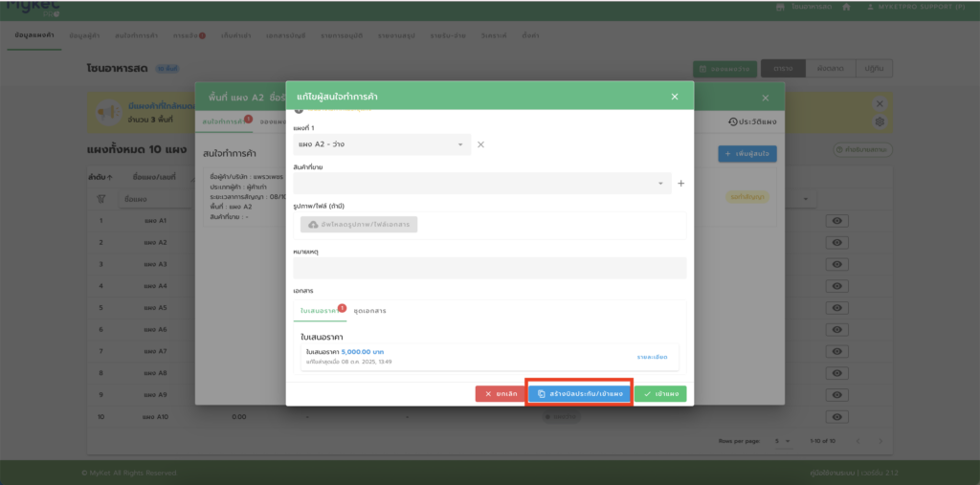The height and width of the screenshot is (485, 980).
Task: Click the eye icon for แผง A1 row
Action: (x=837, y=221)
